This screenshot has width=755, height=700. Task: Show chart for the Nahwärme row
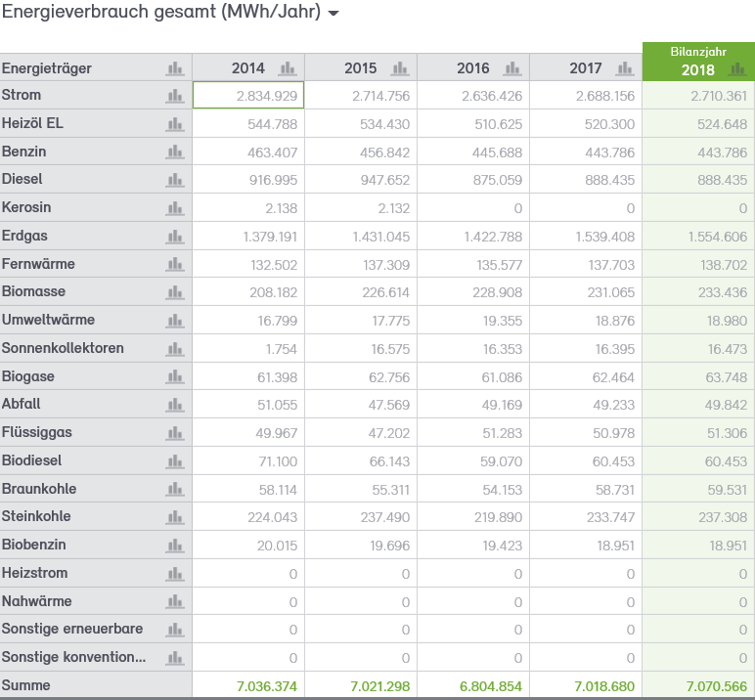pyautogui.click(x=175, y=602)
